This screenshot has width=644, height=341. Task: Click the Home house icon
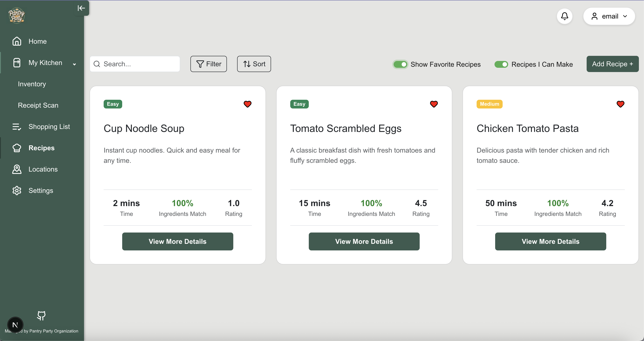coord(17,41)
